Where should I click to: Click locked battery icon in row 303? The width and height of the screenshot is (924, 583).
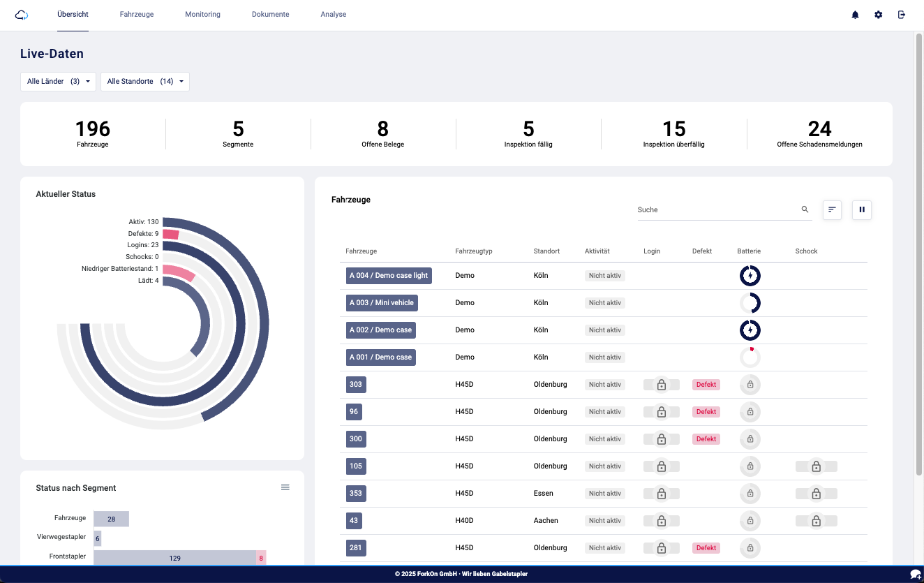click(x=750, y=385)
